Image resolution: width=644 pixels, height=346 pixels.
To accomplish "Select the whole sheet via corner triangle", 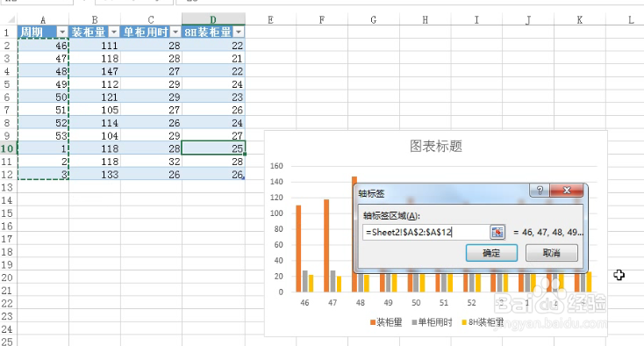I will click(x=11, y=19).
